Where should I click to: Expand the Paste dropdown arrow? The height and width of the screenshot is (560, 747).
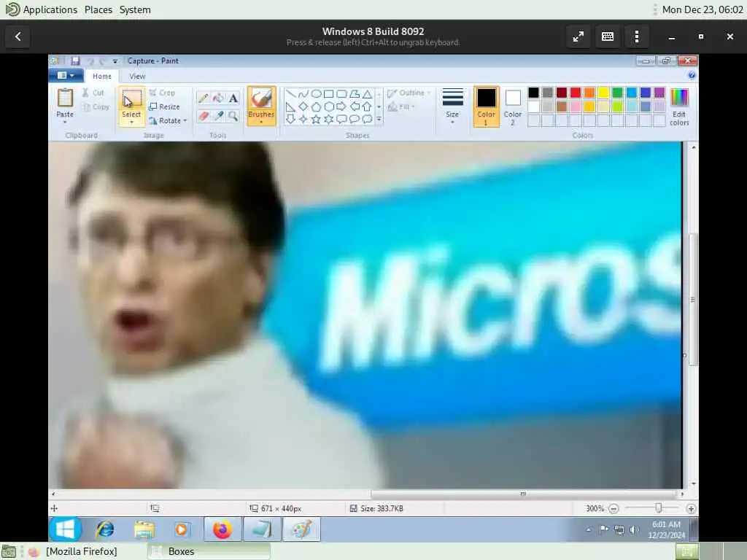65,122
